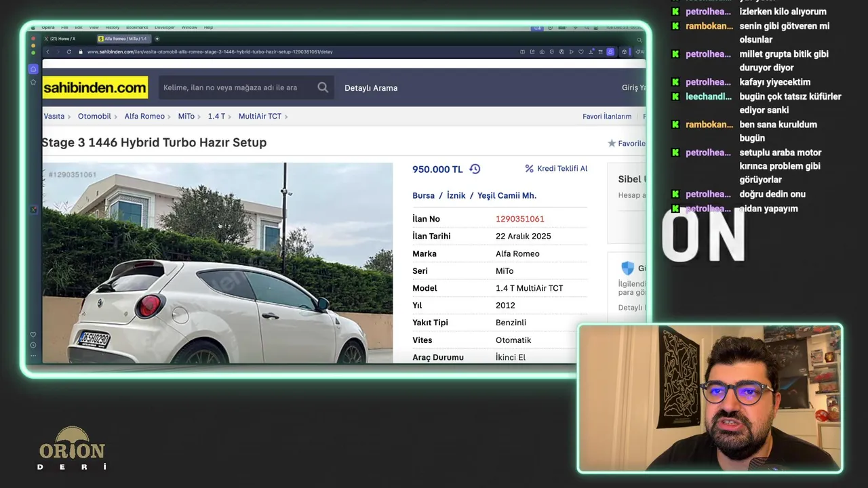This screenshot has height=488, width=868.
Task: Click the Vites value Otomatik
Action: (x=513, y=340)
